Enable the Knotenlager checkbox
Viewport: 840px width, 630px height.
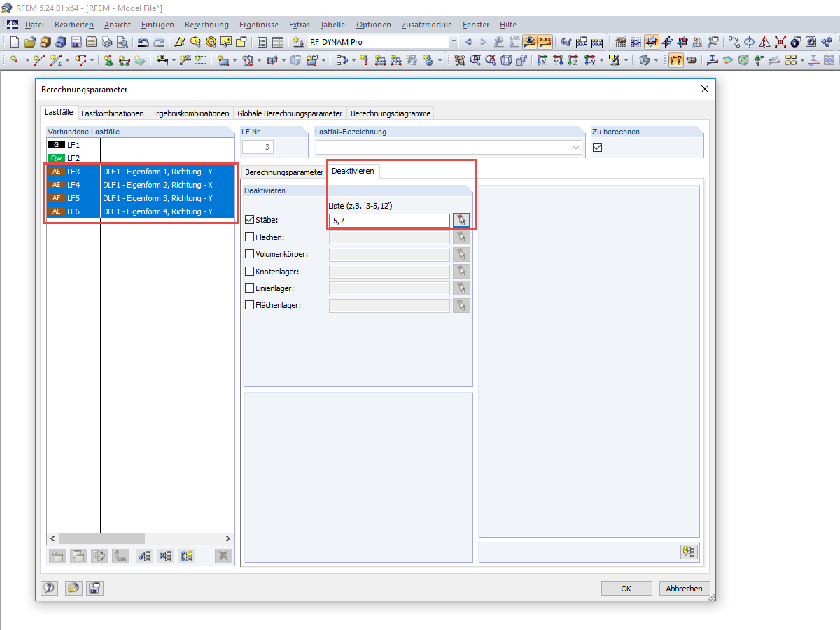point(250,271)
